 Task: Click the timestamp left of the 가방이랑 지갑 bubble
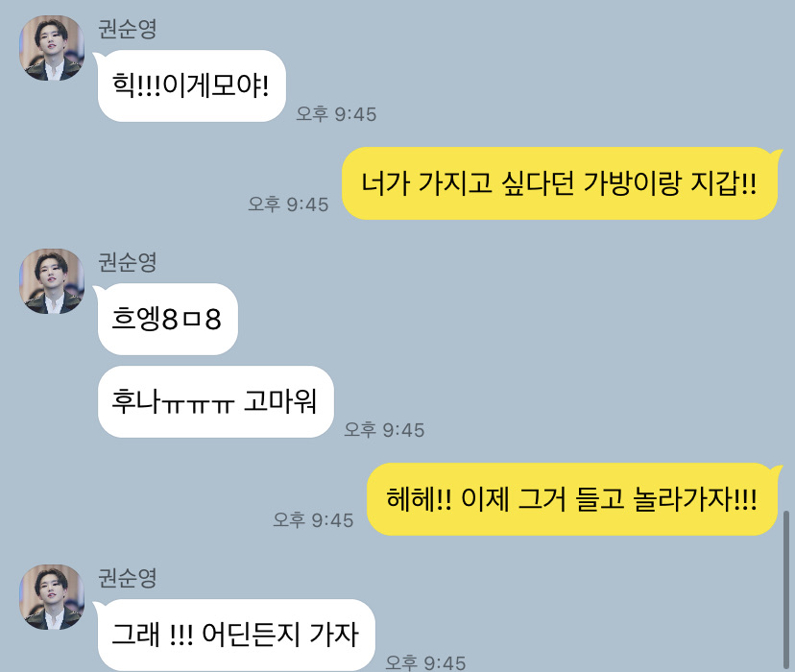(x=288, y=204)
